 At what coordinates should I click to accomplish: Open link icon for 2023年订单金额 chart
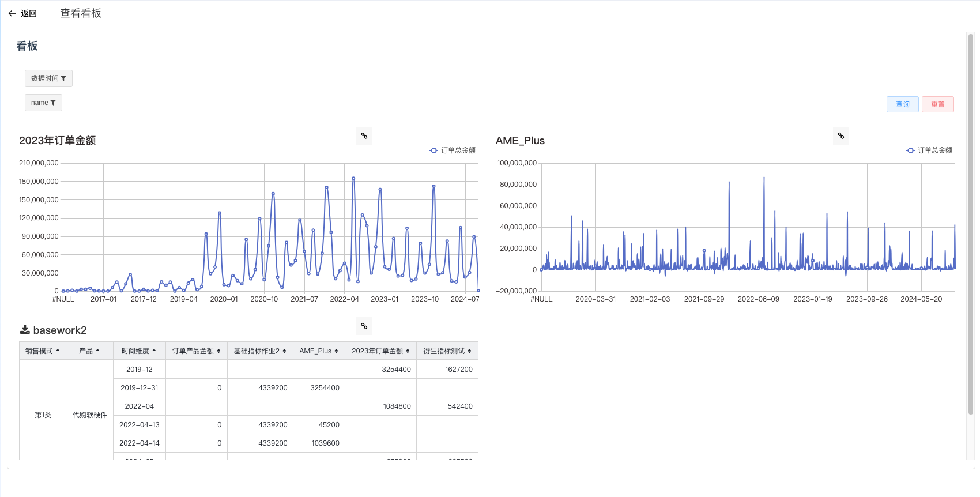(364, 136)
